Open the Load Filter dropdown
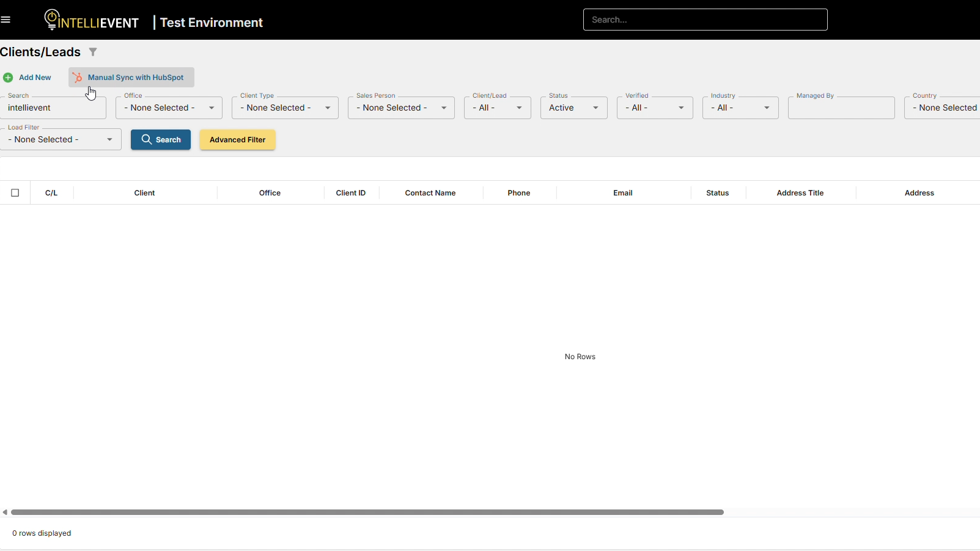 coord(61,140)
